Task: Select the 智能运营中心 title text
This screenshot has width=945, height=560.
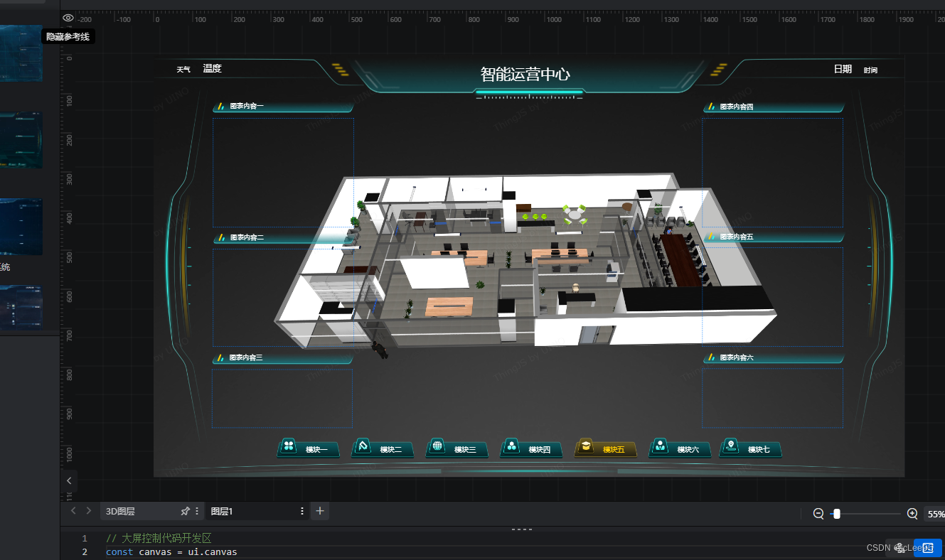Action: [x=525, y=74]
